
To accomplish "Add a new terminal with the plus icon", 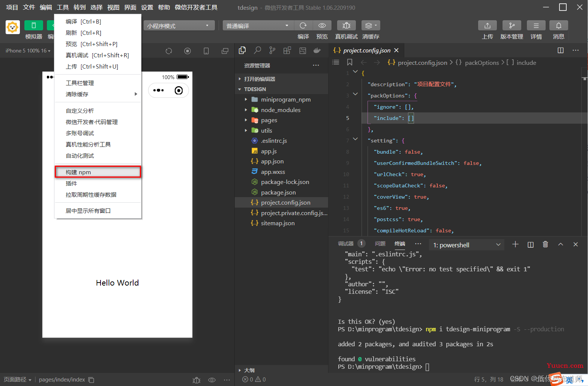I will coord(515,244).
